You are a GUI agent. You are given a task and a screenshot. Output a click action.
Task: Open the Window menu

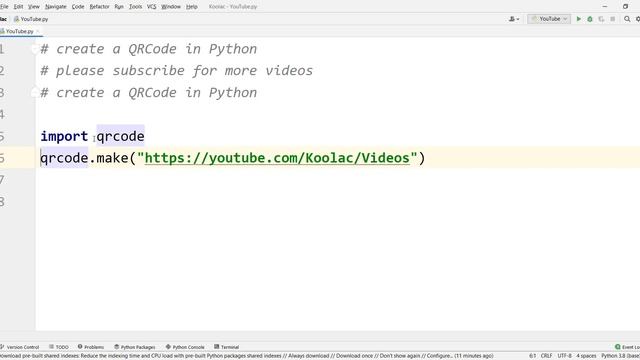pyautogui.click(x=171, y=7)
